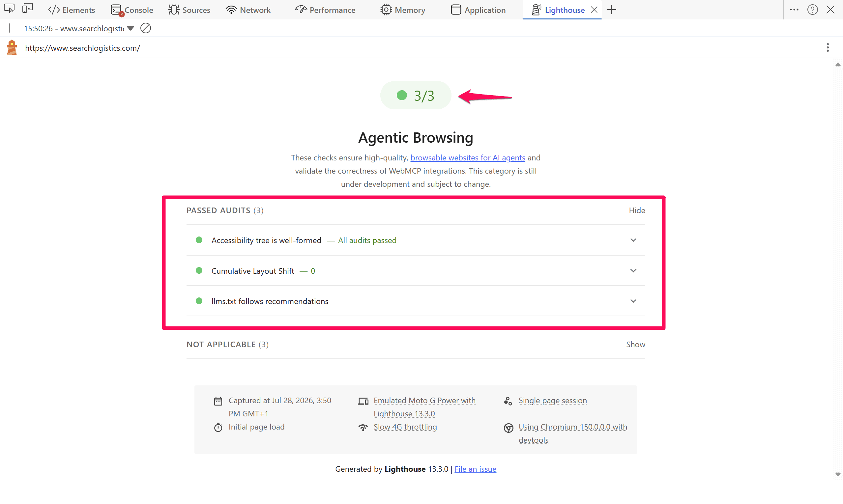Click Emulated Moto G Power link

click(424, 407)
